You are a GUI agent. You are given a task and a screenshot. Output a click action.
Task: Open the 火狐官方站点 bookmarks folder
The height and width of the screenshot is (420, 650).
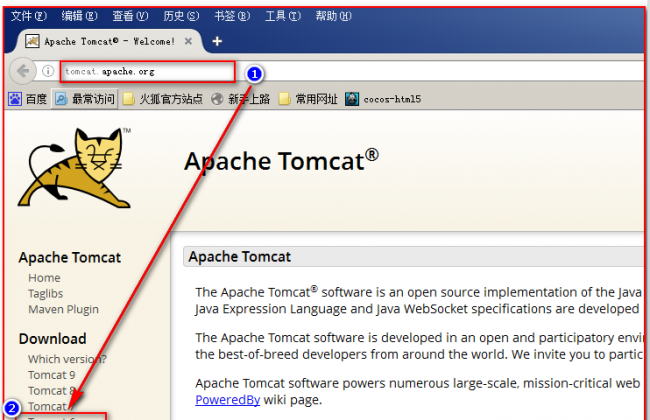[x=163, y=99]
